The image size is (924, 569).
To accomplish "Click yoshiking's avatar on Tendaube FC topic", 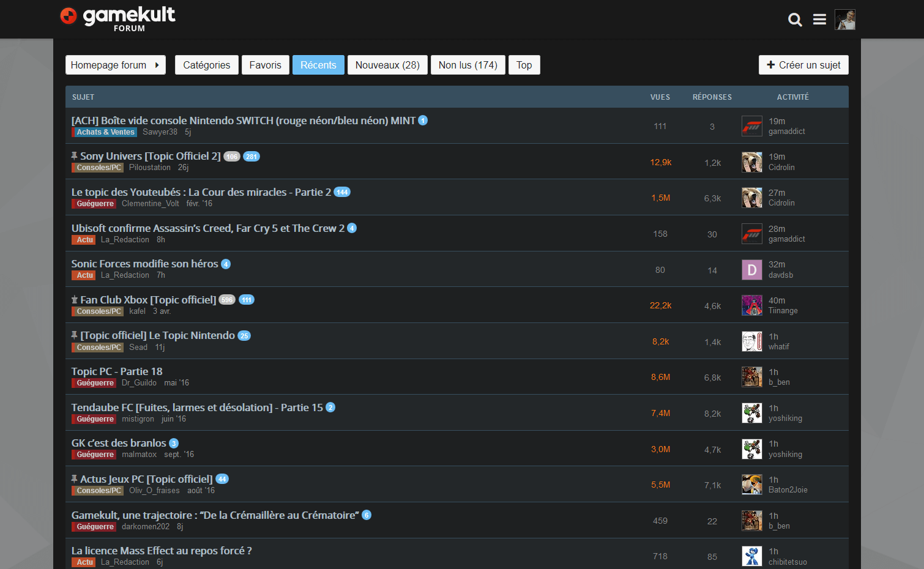I will point(751,412).
